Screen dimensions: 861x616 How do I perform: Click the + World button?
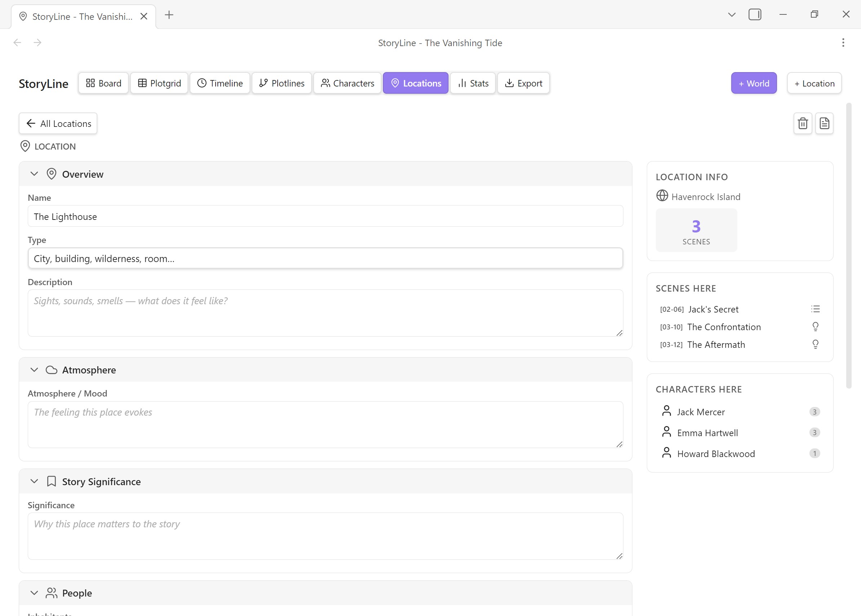(754, 83)
